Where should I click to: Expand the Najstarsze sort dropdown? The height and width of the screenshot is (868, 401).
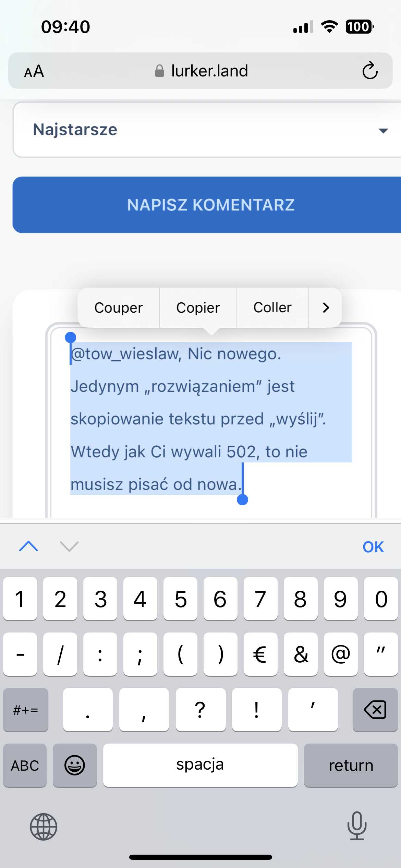pyautogui.click(x=207, y=130)
